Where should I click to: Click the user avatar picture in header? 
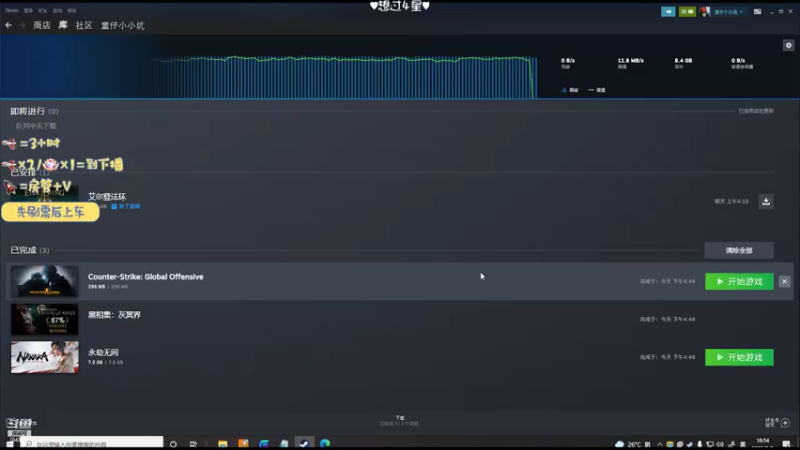coord(705,11)
